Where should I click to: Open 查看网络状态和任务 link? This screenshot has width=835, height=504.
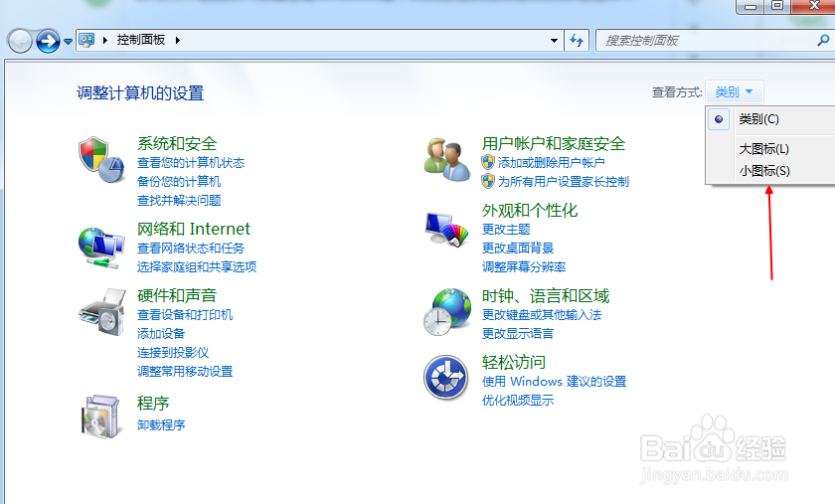tap(191, 248)
